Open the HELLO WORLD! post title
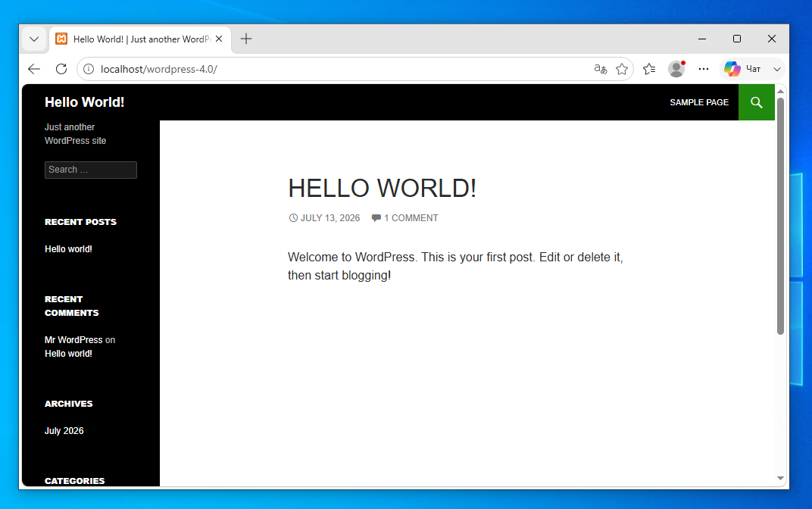The image size is (812, 509). click(383, 188)
